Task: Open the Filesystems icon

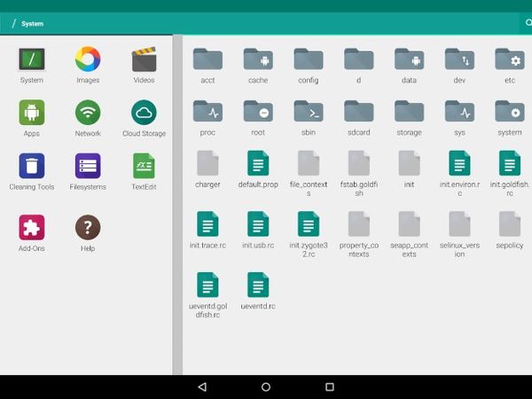Action: tap(87, 166)
